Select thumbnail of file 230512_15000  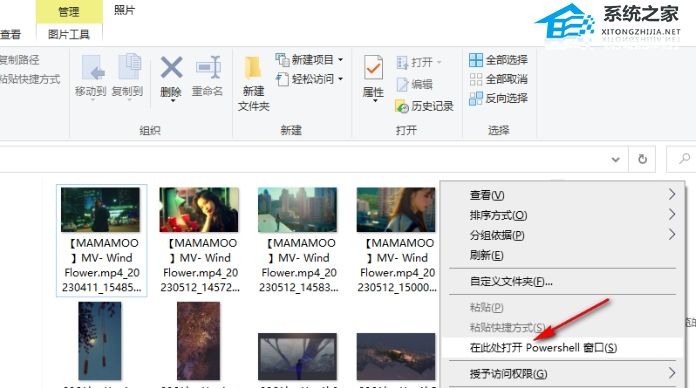[396, 210]
